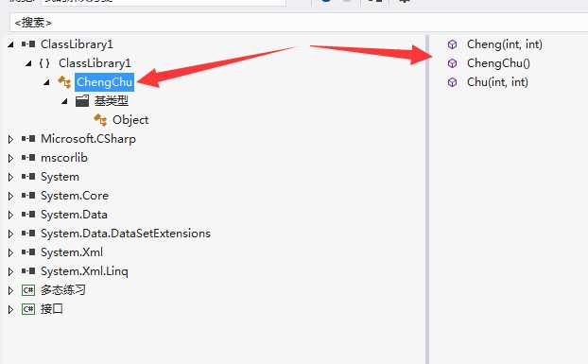588x364 pixels.
Task: Click the mscorlib assembly icon
Action: [28, 158]
